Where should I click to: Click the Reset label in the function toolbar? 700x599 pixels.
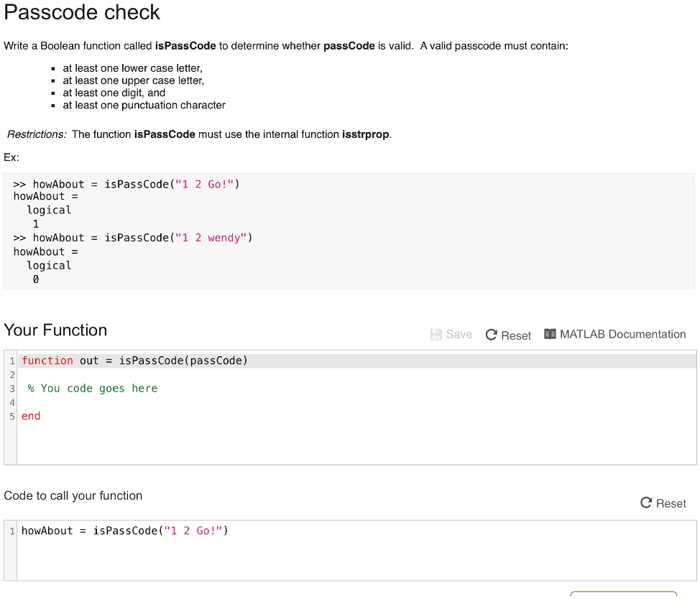point(515,335)
